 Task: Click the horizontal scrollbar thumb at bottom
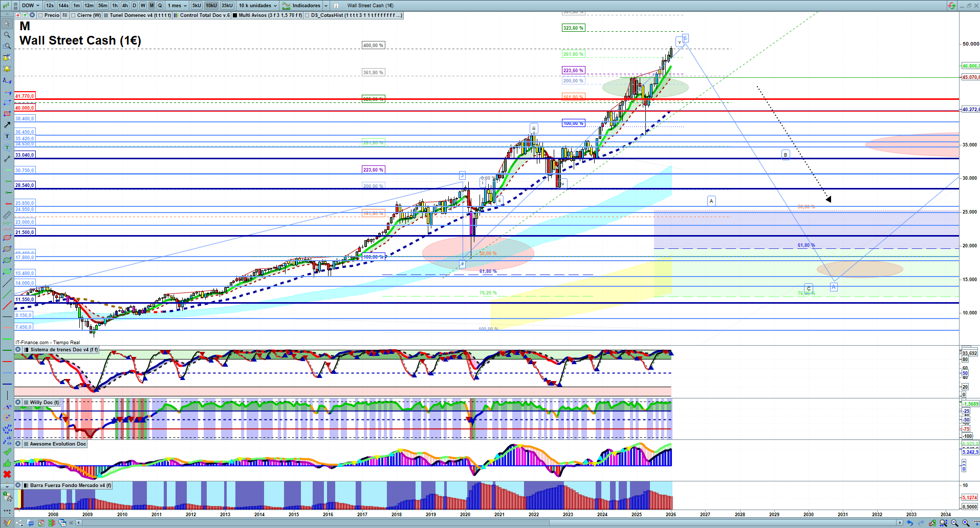(724, 523)
